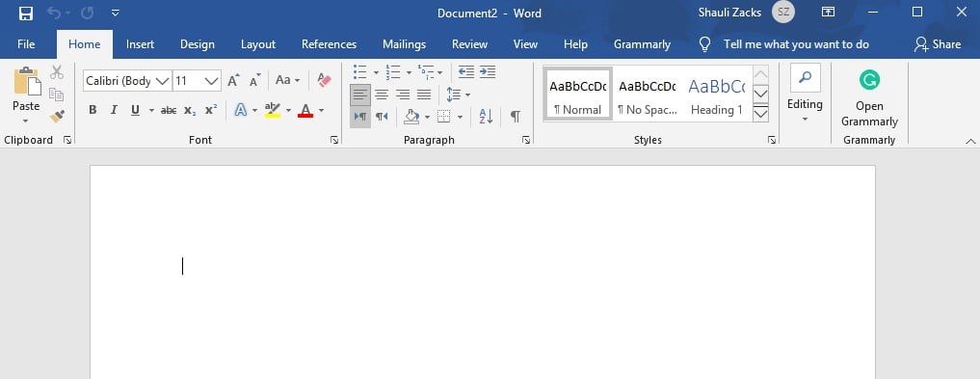980x379 pixels.
Task: Click Justify alignment icon
Action: coord(424,95)
